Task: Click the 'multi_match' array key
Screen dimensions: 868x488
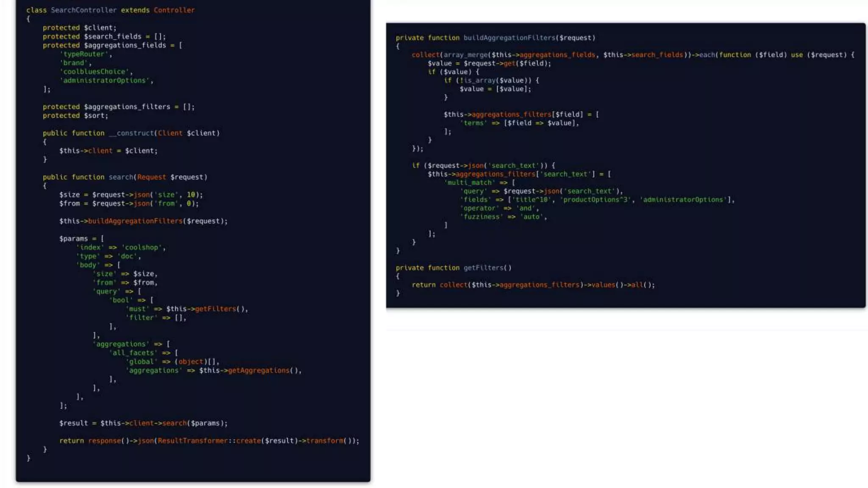Action: pos(470,183)
